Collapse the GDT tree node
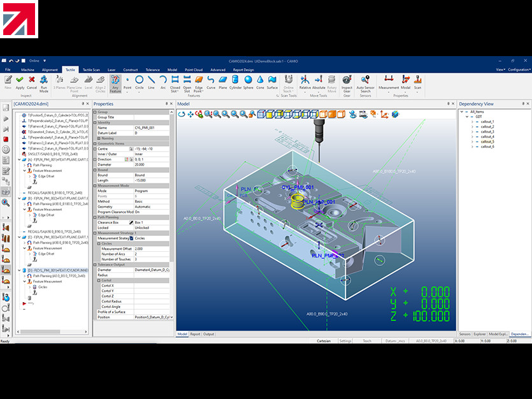The width and height of the screenshot is (532, 399). (467, 117)
